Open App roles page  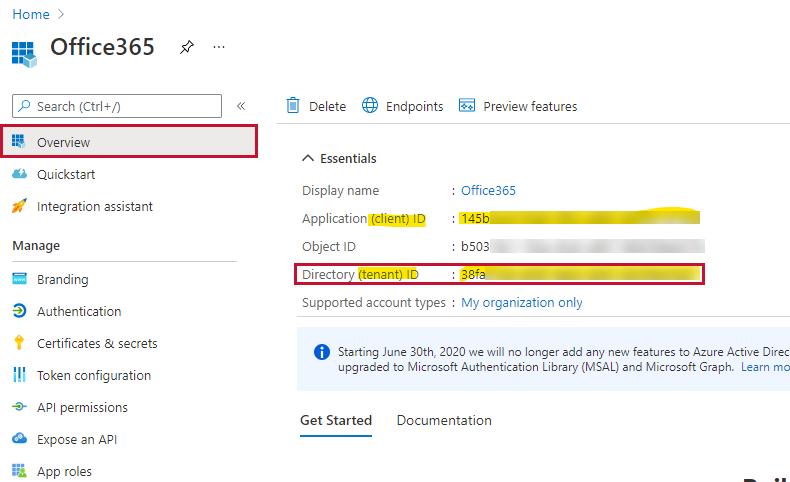point(64,471)
